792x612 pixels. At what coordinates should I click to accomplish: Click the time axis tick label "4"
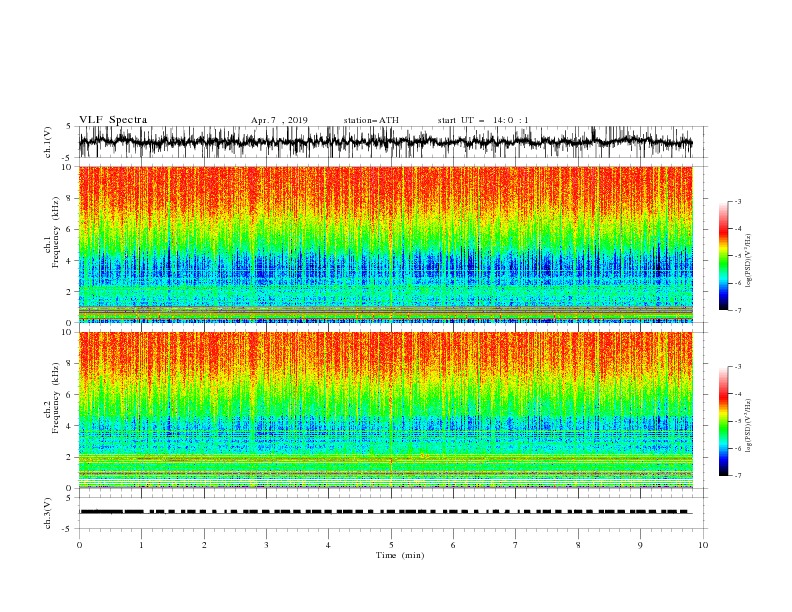[329, 545]
